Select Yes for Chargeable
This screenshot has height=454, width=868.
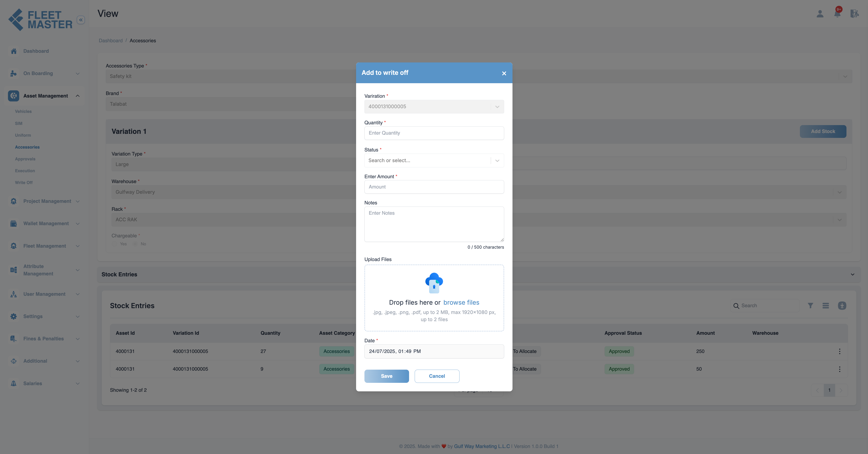[114, 244]
